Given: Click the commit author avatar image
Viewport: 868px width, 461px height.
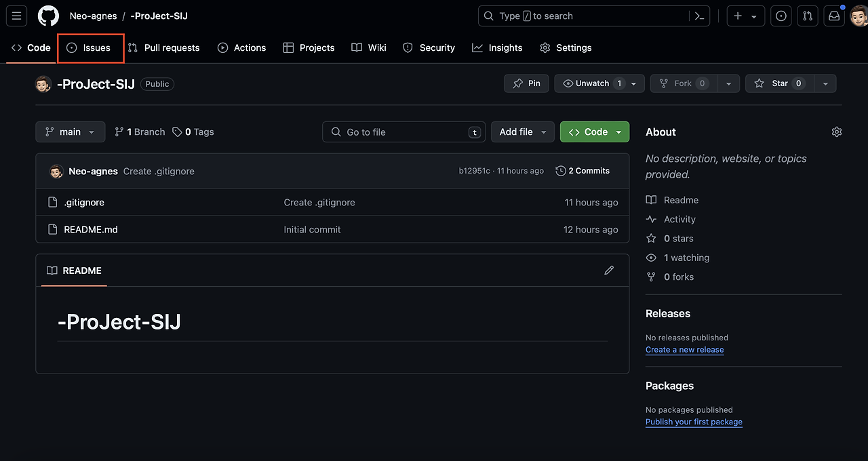Looking at the screenshot, I should tap(56, 171).
